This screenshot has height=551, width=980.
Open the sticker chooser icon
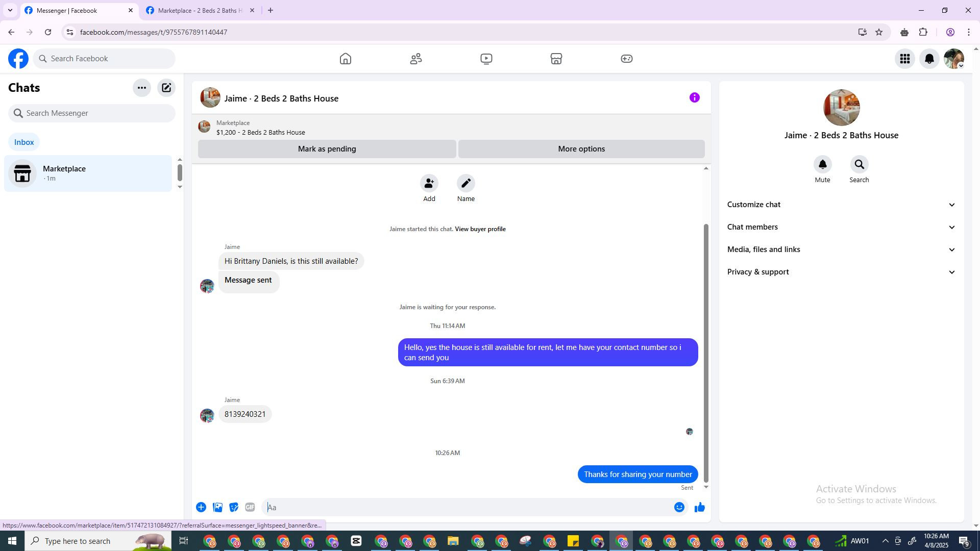(234, 507)
